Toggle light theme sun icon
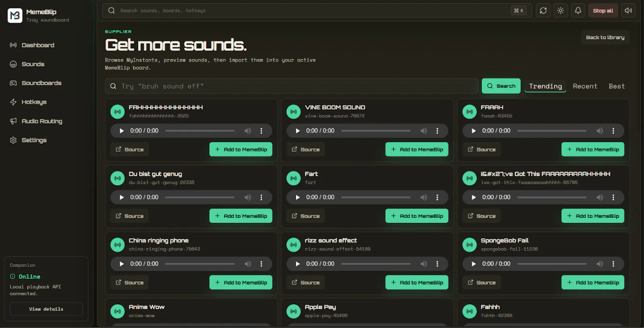 (560, 10)
